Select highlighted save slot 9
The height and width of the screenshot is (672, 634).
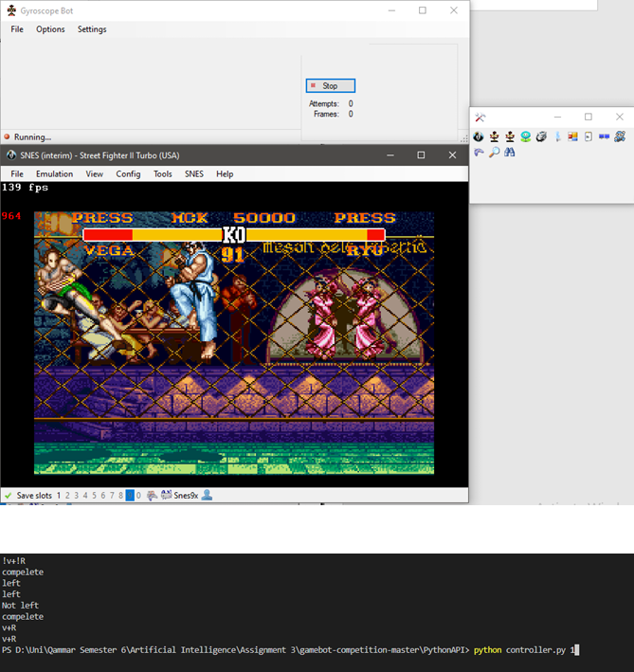pos(130,496)
